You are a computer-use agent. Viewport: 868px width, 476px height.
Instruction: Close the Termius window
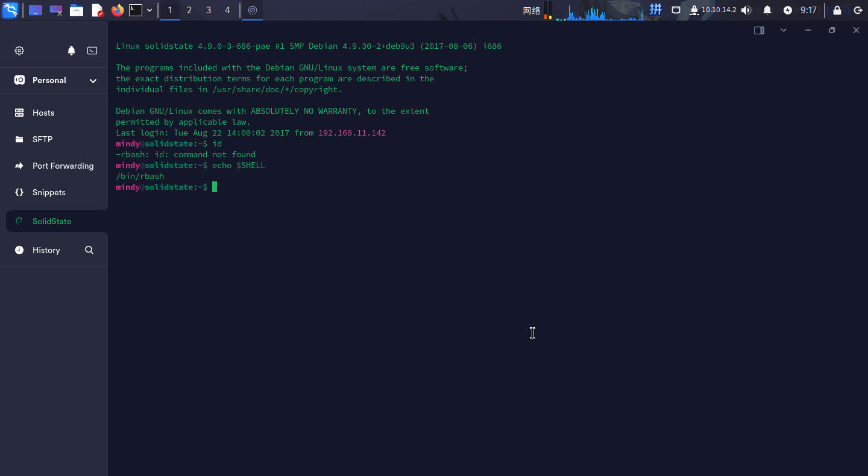856,30
